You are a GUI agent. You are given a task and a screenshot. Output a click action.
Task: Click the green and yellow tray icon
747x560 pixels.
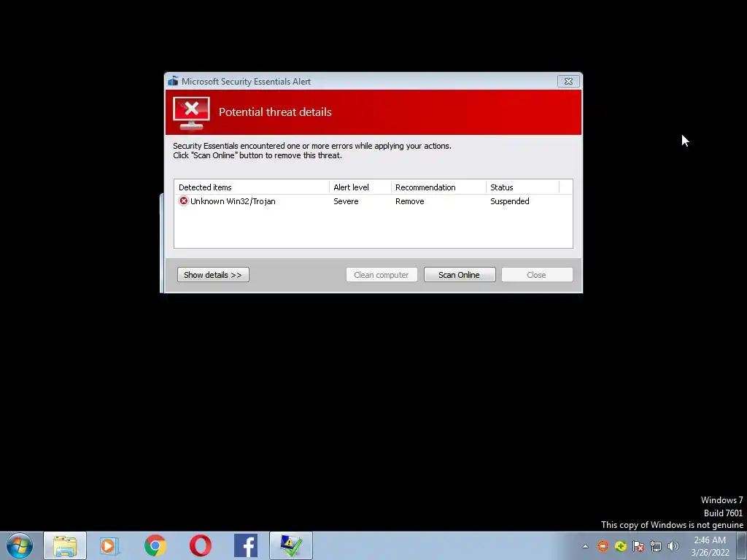click(x=620, y=546)
